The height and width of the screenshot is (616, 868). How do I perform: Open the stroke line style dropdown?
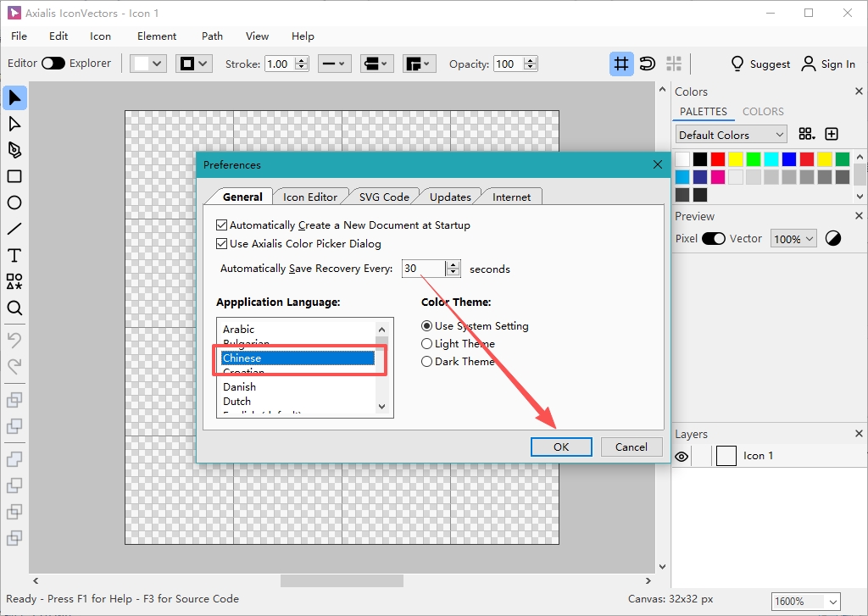(334, 64)
